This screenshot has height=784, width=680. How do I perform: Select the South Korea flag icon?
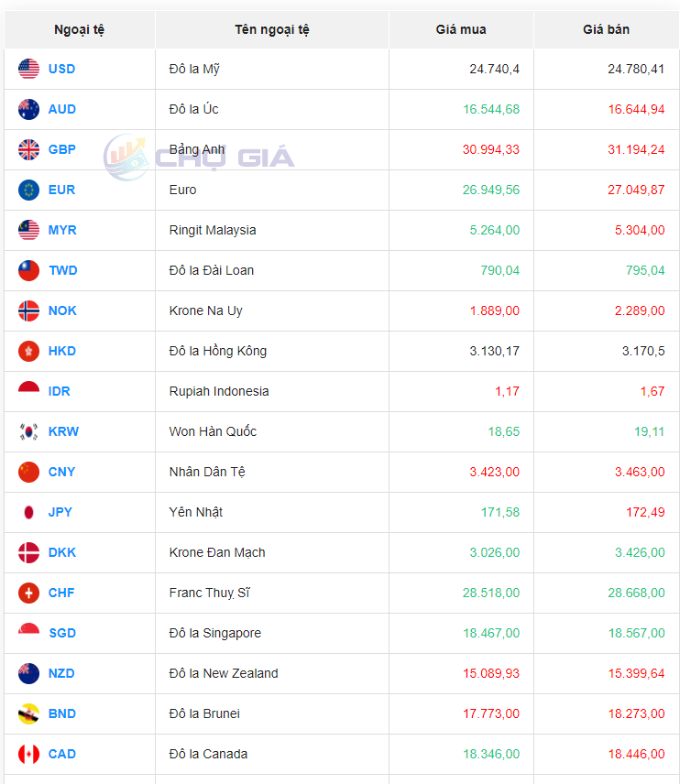tap(28, 431)
